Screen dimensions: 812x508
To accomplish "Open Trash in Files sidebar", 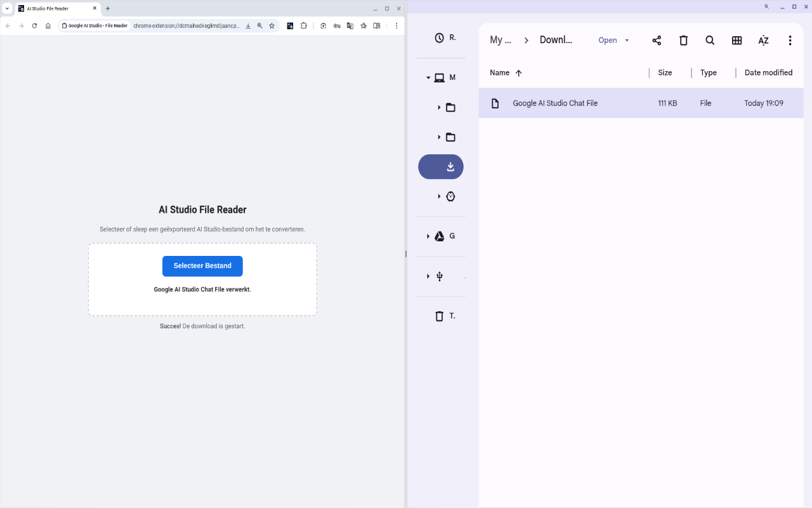I will [440, 316].
